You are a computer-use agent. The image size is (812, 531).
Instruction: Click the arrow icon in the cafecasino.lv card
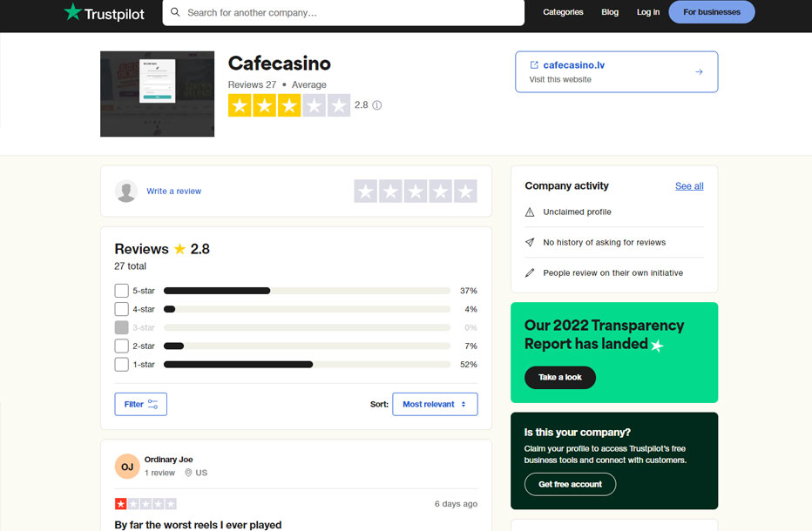coord(699,72)
